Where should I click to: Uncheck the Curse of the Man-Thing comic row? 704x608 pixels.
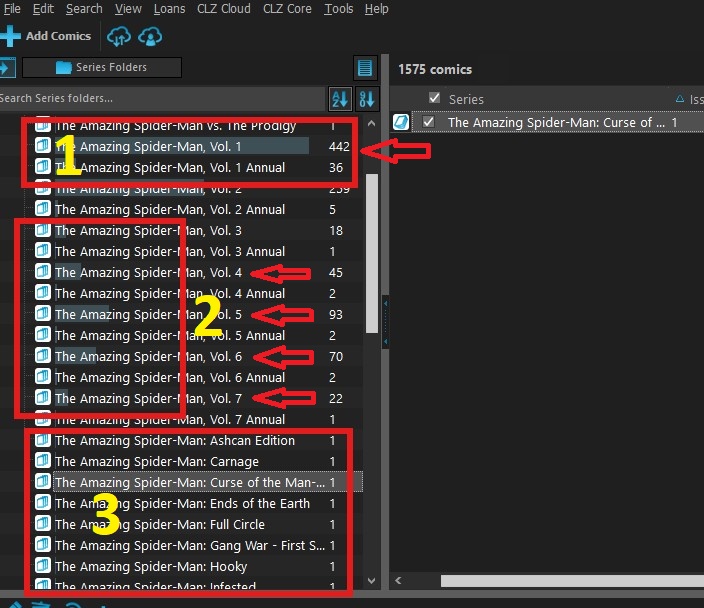point(429,122)
